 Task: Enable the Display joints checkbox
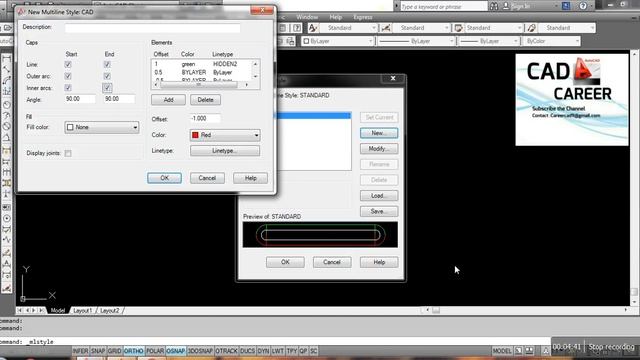[68, 153]
